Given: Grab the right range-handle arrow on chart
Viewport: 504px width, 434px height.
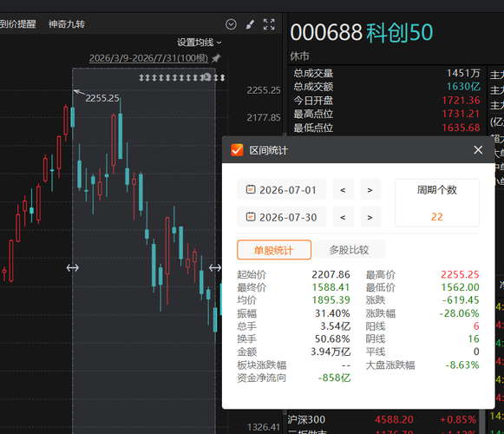Looking at the screenshot, I should pos(215,267).
